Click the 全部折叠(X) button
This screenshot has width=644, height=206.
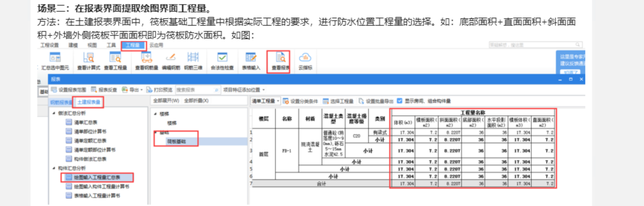[x=196, y=101]
